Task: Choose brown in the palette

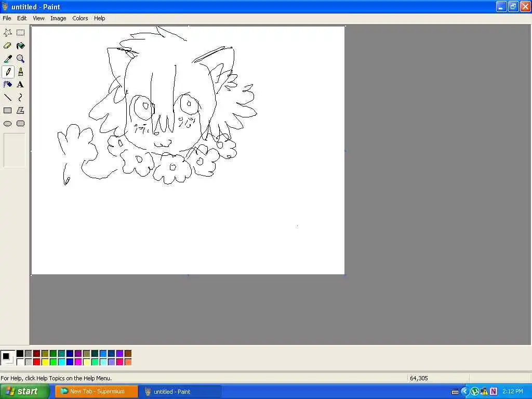Action: (x=128, y=354)
